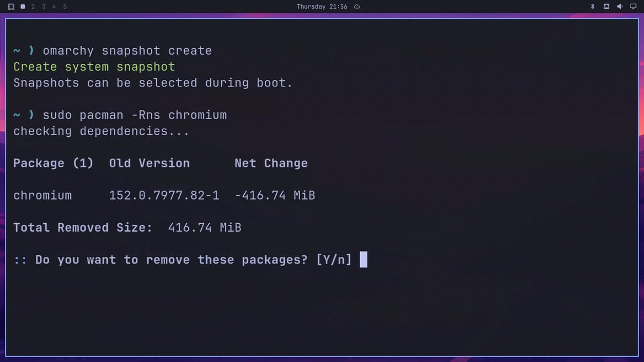Click the '416.74 MiB' total removed value
Screen dimensions: 644x362
pyautogui.click(x=204, y=227)
